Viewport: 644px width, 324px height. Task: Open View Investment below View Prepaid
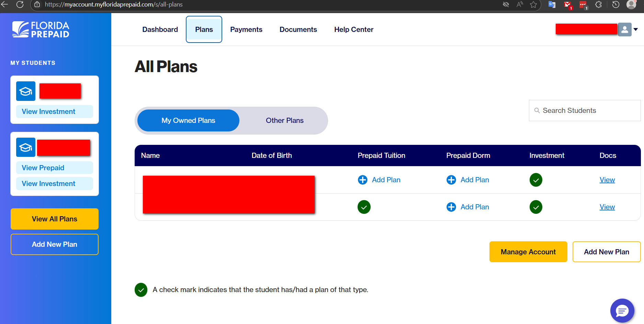pyautogui.click(x=55, y=184)
